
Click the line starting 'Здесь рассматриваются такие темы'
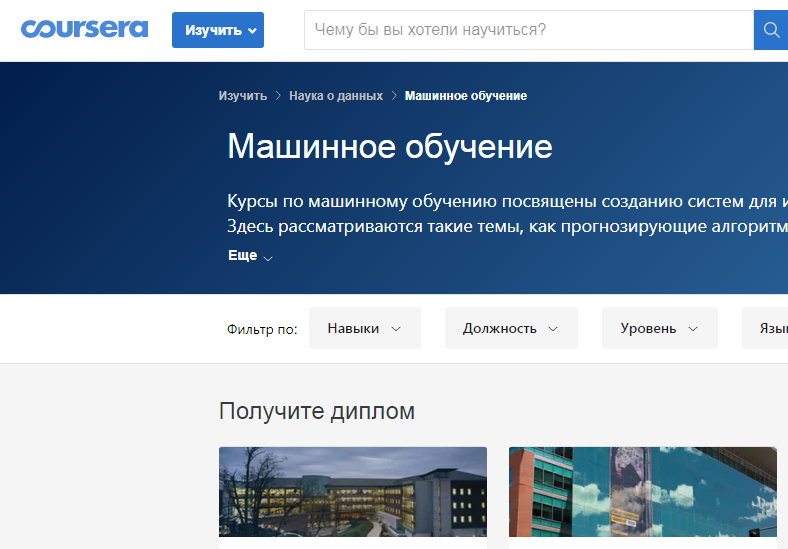[507, 226]
